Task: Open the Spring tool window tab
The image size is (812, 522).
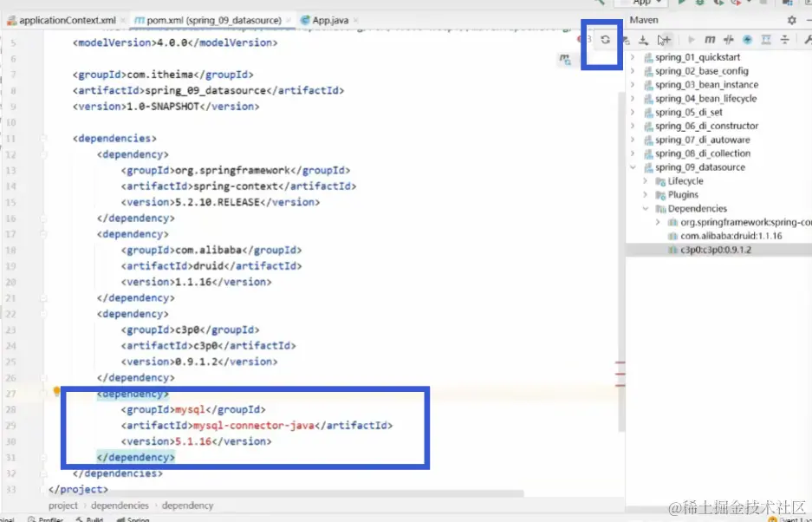Action: pyautogui.click(x=133, y=519)
